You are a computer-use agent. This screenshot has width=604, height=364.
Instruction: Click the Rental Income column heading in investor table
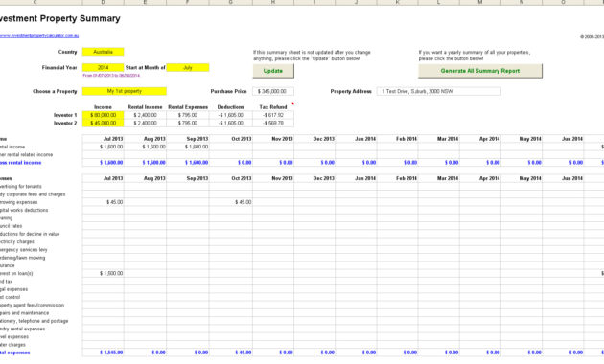(145, 107)
